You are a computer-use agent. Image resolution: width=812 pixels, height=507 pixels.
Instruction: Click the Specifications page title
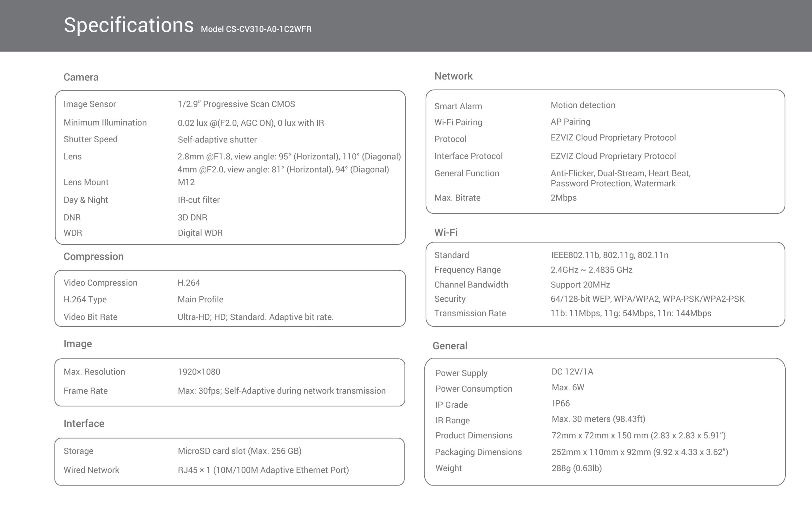[128, 25]
